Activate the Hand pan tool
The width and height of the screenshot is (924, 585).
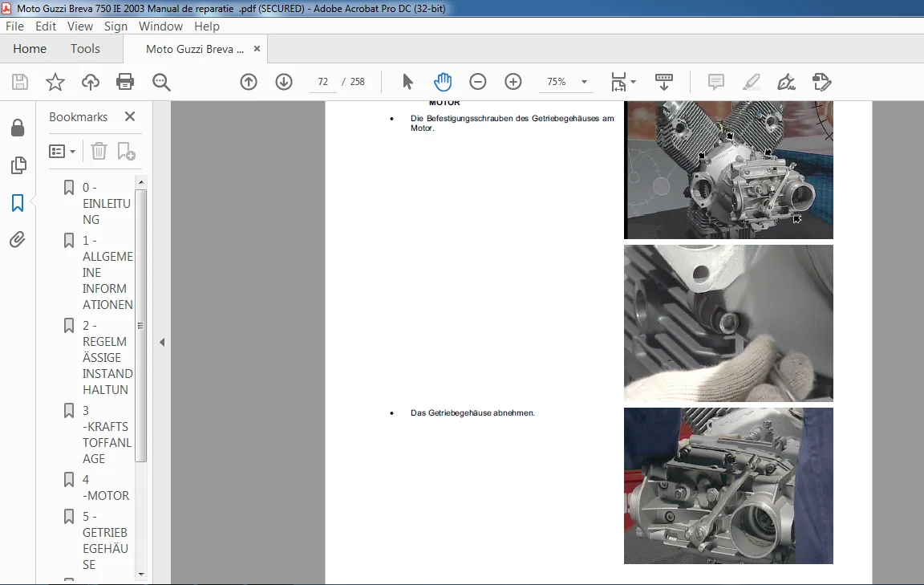443,82
